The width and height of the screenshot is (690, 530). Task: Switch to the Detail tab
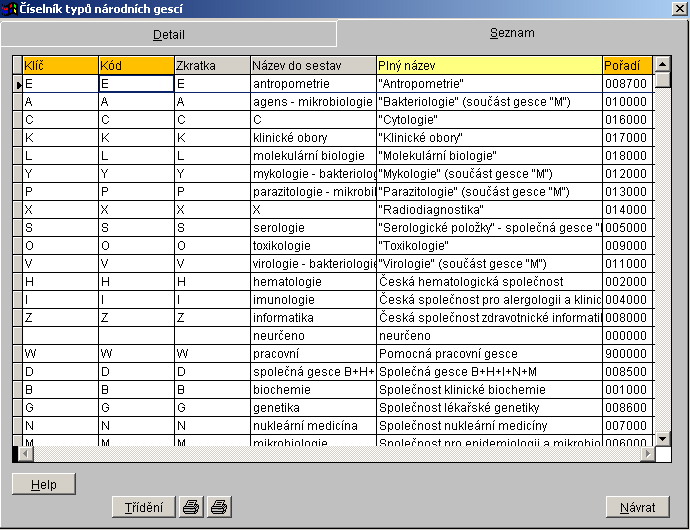pyautogui.click(x=168, y=34)
